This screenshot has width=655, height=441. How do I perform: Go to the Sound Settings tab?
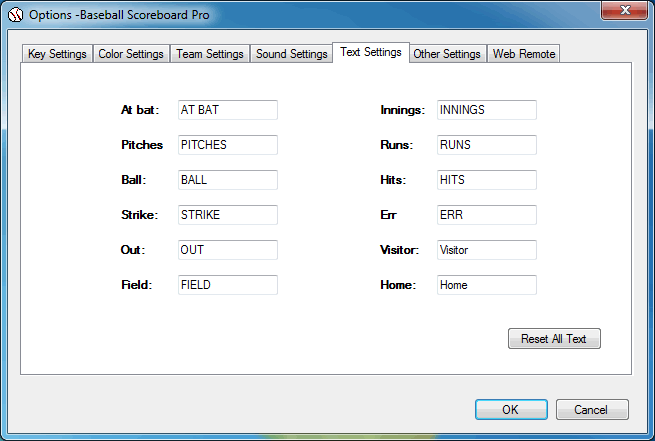pos(291,54)
